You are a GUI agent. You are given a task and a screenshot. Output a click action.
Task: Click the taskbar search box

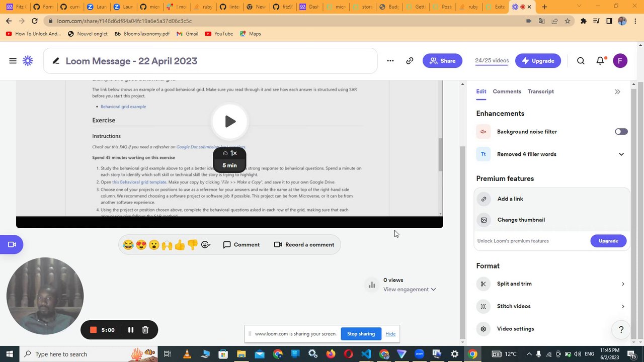pyautogui.click(x=89, y=354)
